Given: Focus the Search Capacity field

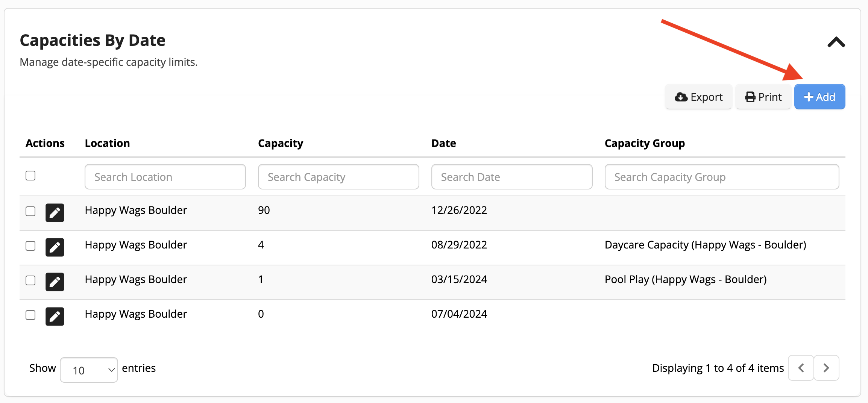Looking at the screenshot, I should click(x=338, y=177).
